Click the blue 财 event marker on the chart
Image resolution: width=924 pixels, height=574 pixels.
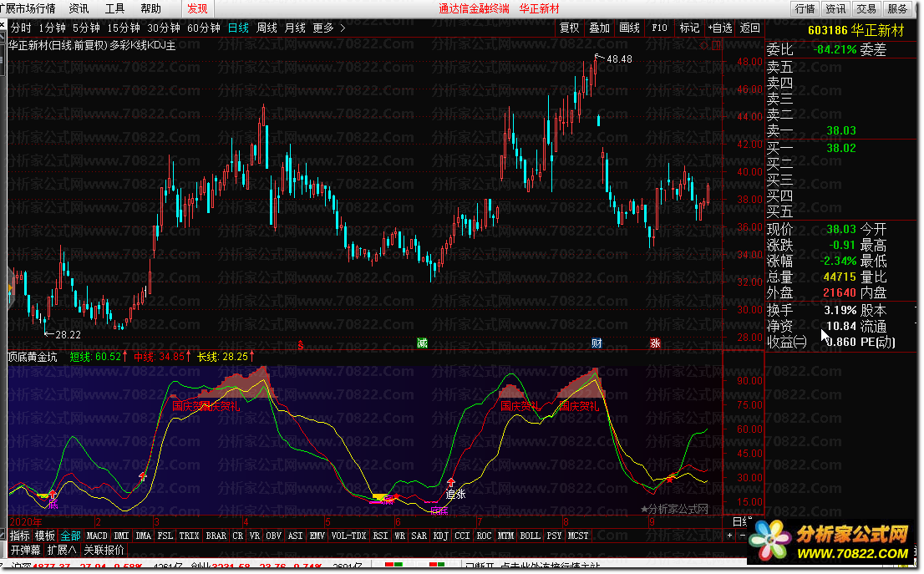click(x=597, y=343)
